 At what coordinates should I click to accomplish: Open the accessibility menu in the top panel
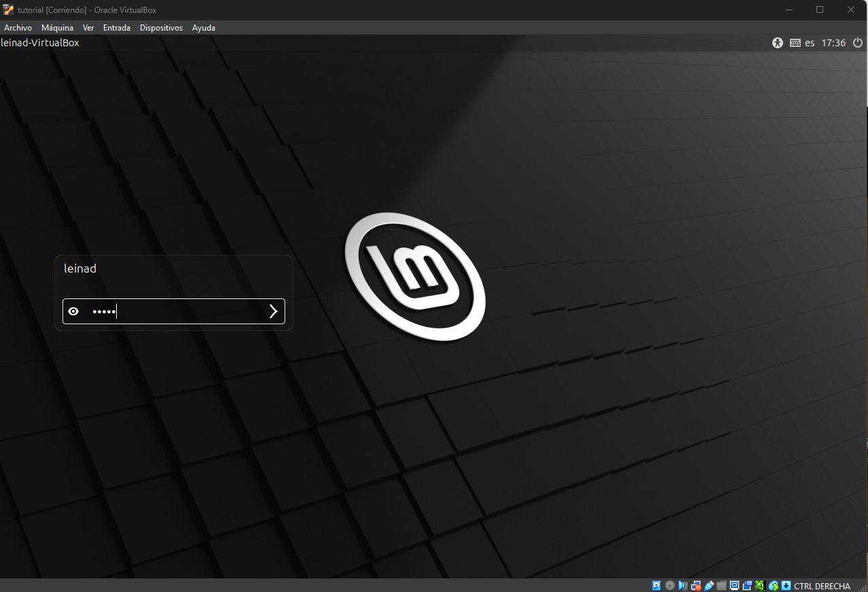click(778, 43)
